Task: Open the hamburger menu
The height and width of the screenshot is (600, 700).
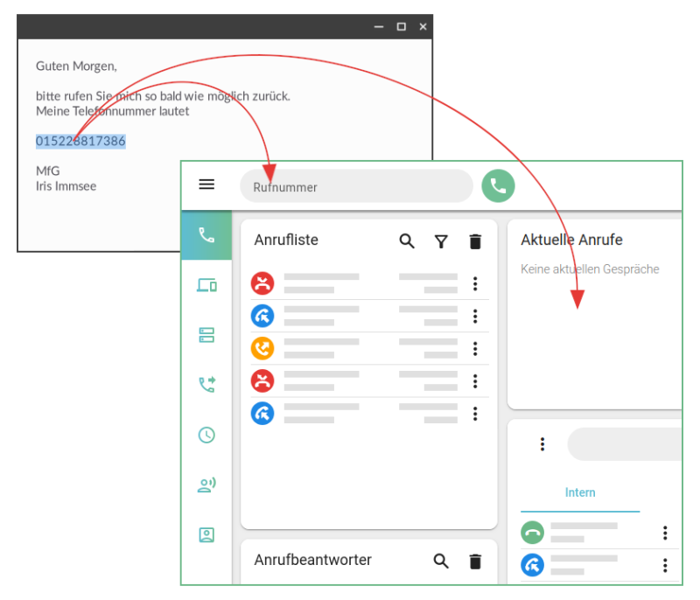Action: pos(206,185)
